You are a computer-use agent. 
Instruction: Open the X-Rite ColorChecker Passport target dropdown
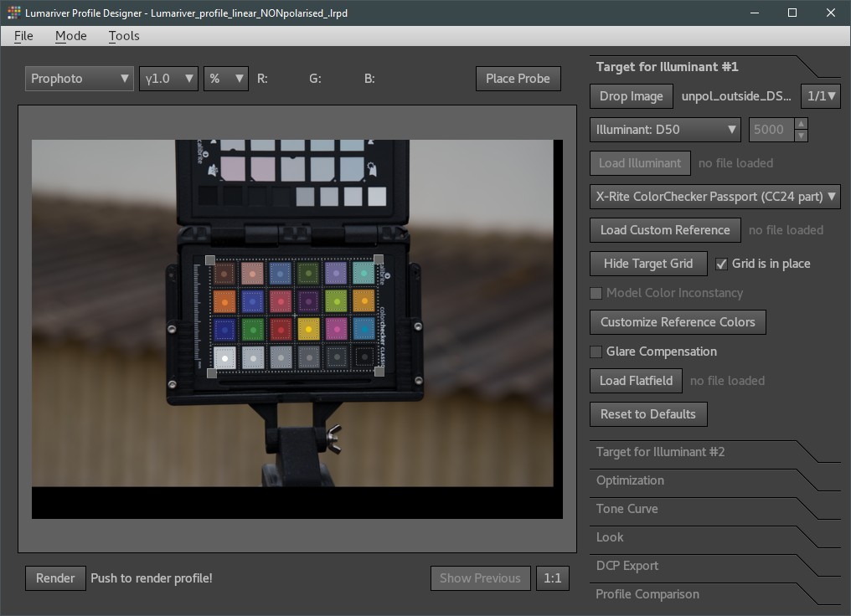pos(714,197)
